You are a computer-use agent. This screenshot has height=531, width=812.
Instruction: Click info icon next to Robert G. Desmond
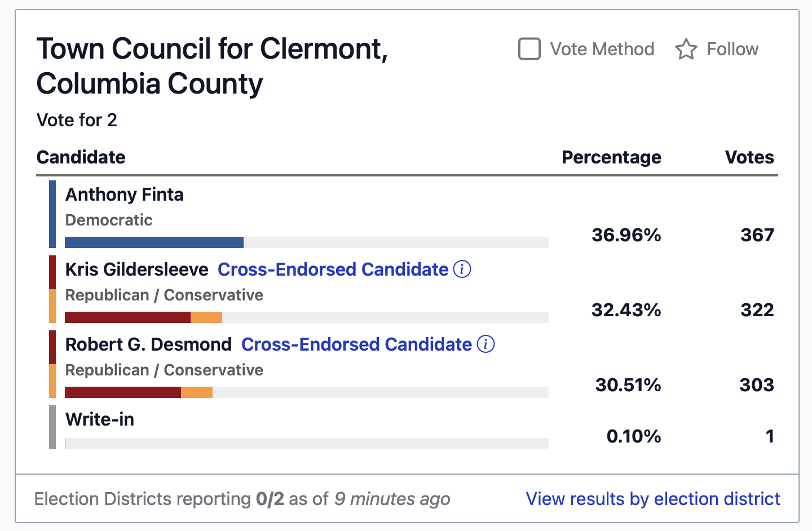[486, 344]
